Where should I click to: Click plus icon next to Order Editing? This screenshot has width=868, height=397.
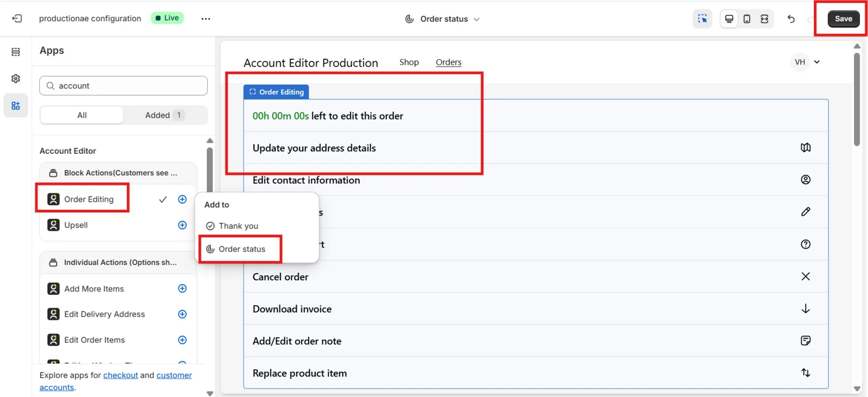(182, 199)
